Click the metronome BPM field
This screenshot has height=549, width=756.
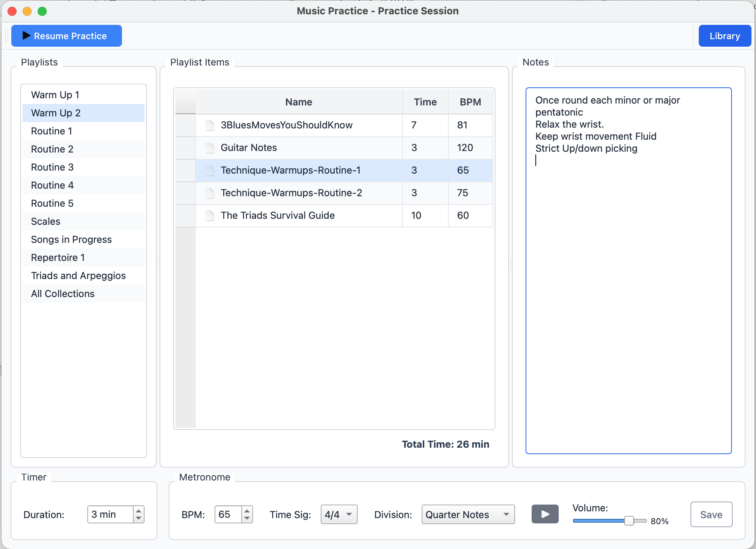(228, 514)
